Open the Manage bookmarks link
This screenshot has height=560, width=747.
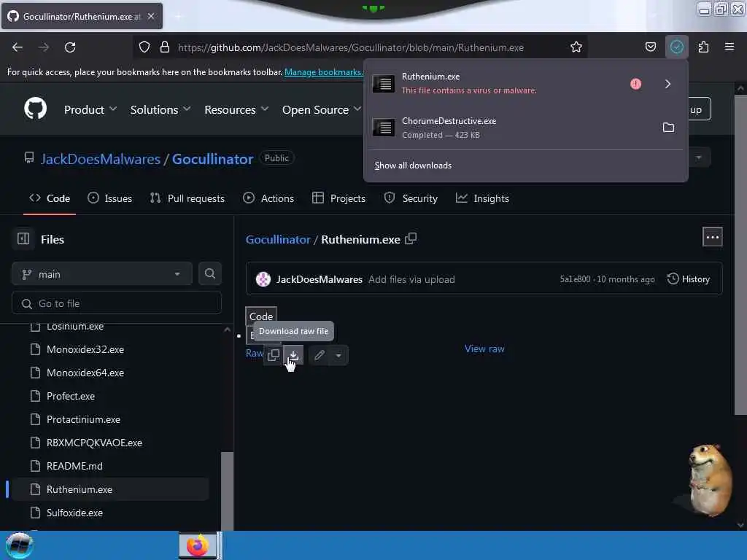(323, 72)
